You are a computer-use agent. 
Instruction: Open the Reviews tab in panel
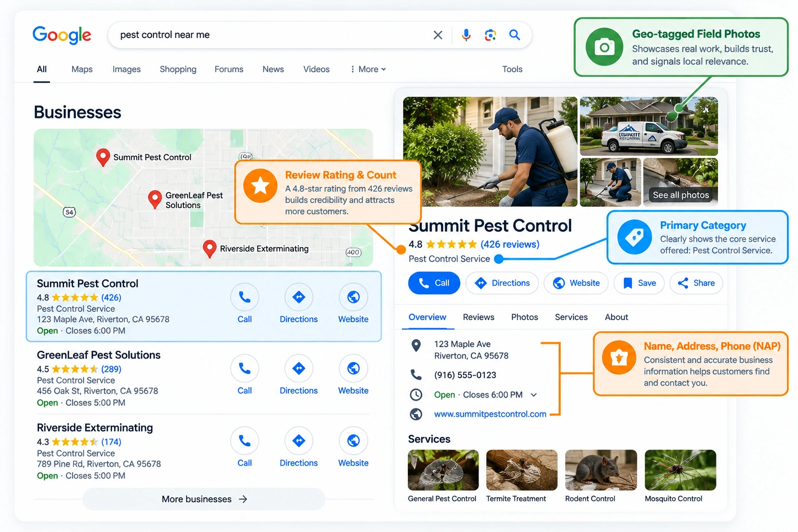tap(478, 317)
